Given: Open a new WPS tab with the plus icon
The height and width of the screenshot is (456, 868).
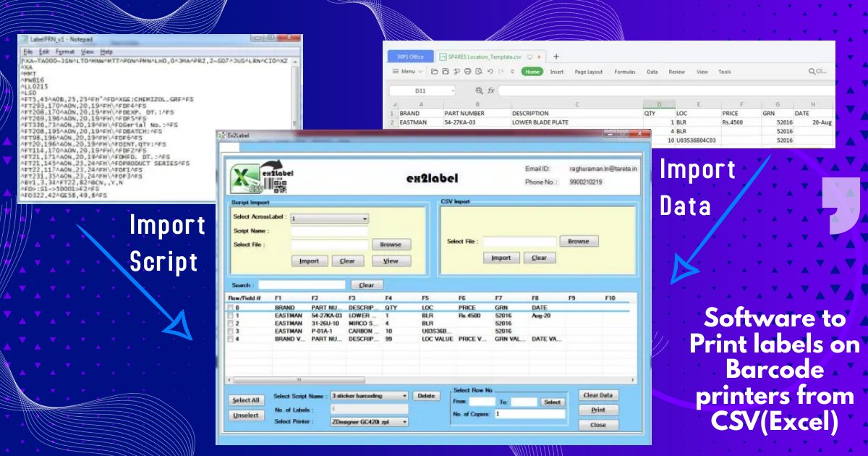Looking at the screenshot, I should 556,56.
